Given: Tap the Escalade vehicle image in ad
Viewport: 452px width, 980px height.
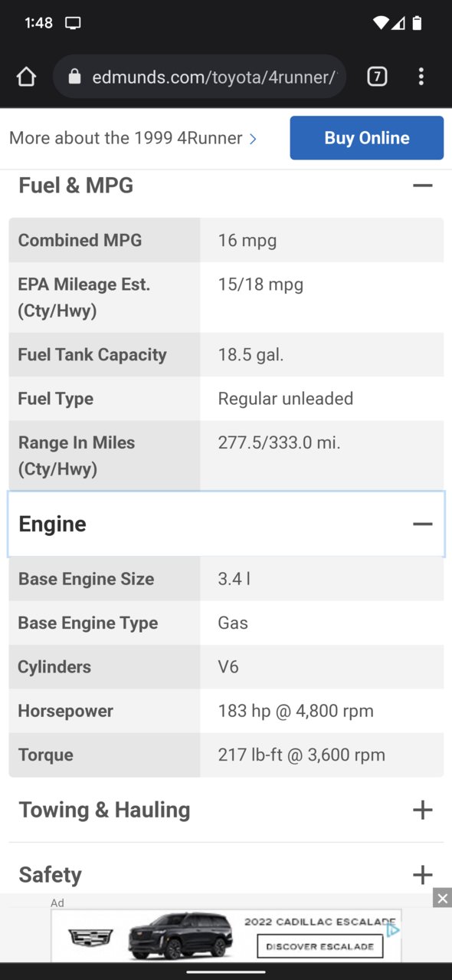Looking at the screenshot, I should [180, 936].
